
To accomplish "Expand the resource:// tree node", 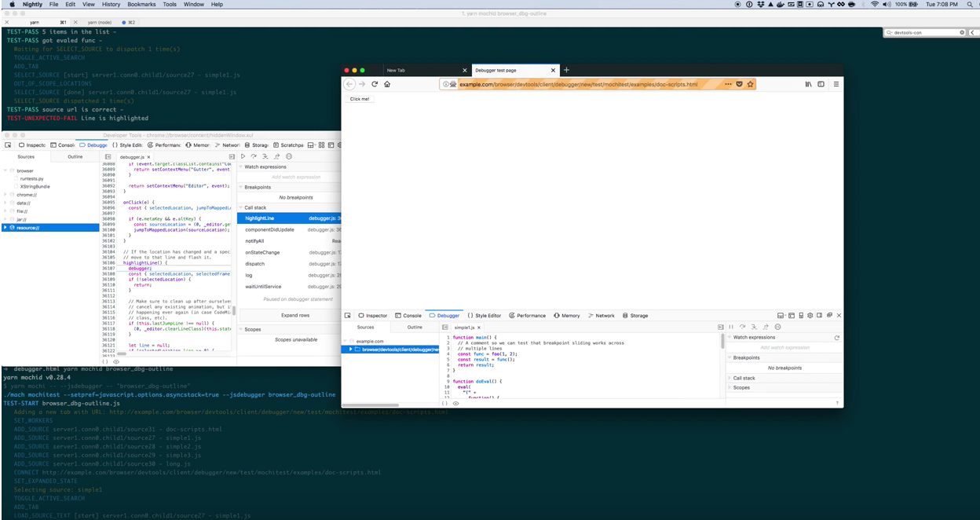I will click(x=5, y=227).
